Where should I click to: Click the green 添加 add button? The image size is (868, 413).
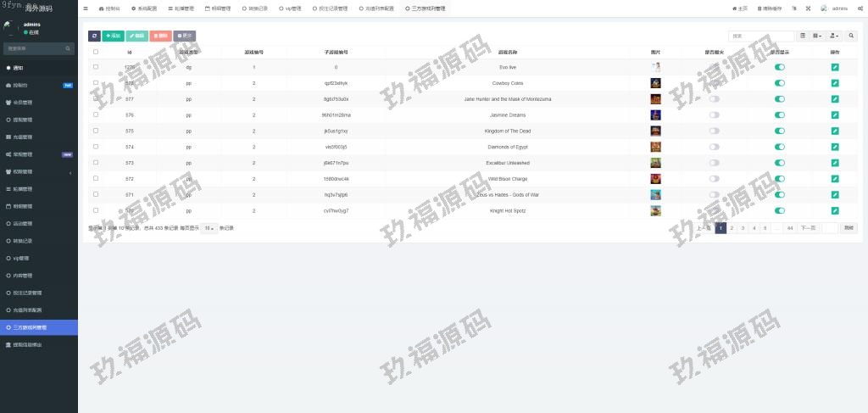click(x=113, y=36)
